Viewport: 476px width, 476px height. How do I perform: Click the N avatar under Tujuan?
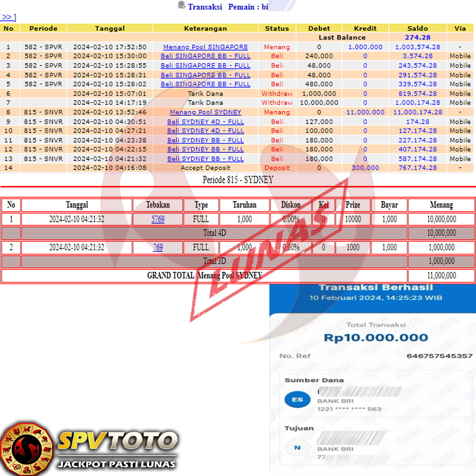tap(297, 447)
